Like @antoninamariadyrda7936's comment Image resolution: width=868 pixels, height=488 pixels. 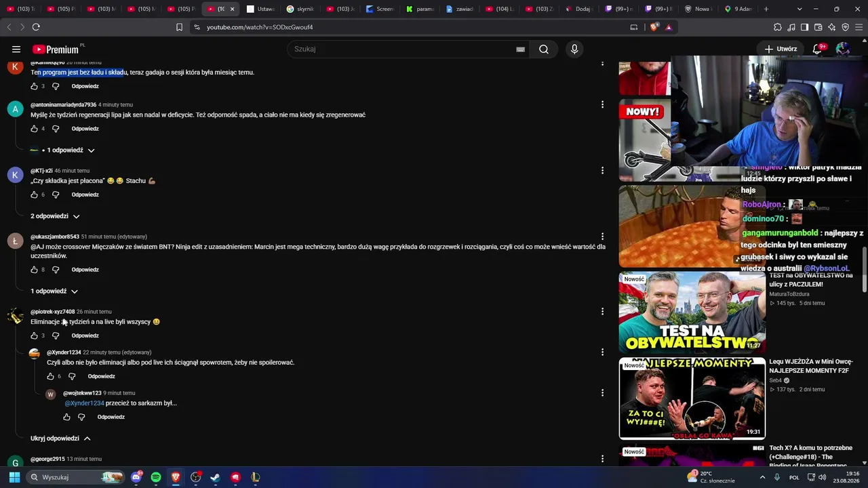(x=34, y=129)
